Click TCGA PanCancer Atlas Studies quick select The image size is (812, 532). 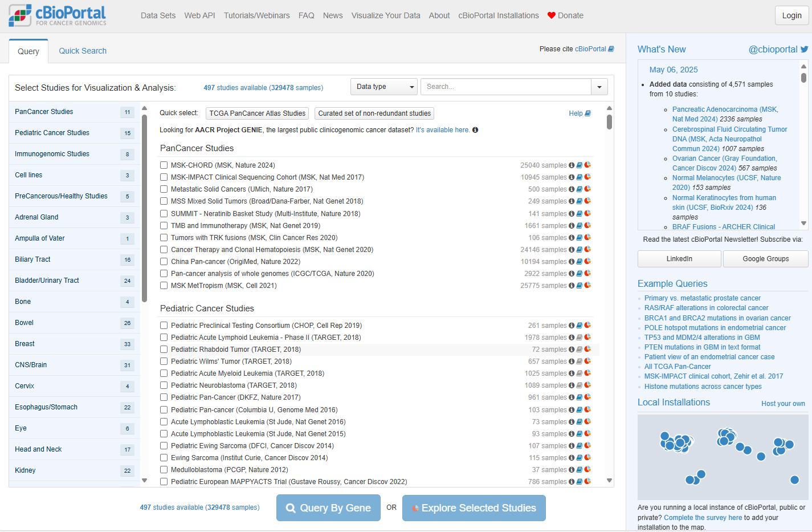pyautogui.click(x=258, y=113)
